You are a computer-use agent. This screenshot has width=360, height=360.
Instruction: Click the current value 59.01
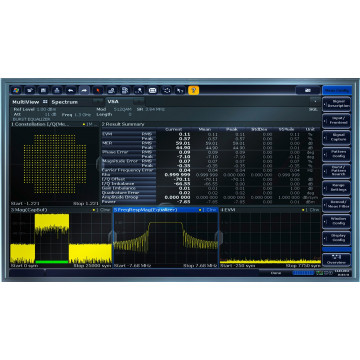pyautogui.click(x=184, y=143)
